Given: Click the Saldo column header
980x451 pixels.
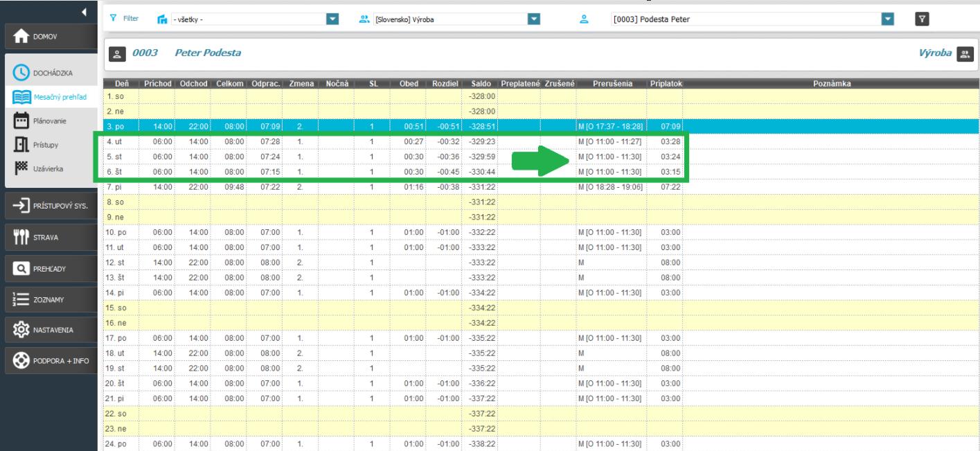Looking at the screenshot, I should point(479,84).
